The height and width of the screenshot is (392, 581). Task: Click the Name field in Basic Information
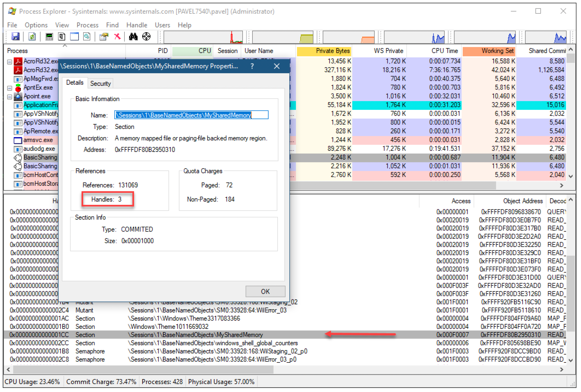pos(191,115)
